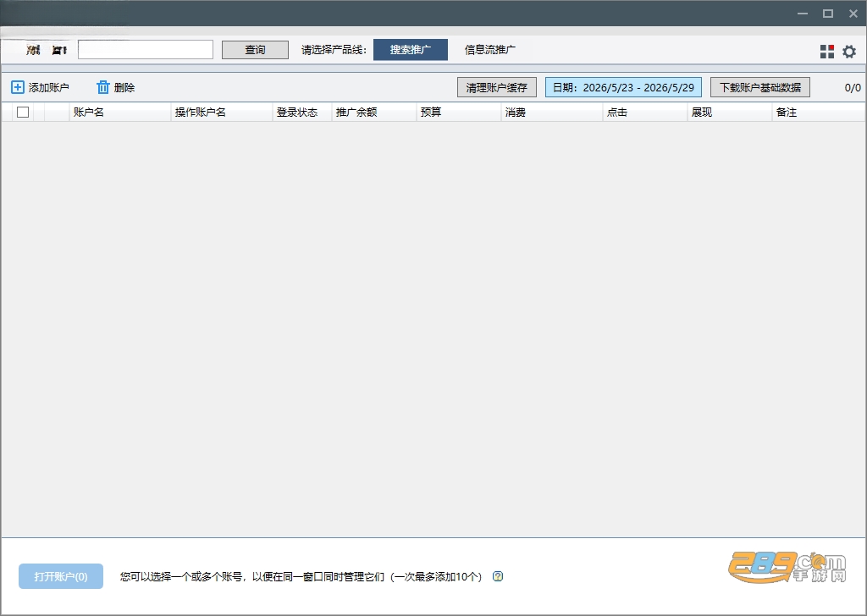This screenshot has height=616, width=867.
Task: Open the settings gear icon
Action: (848, 52)
